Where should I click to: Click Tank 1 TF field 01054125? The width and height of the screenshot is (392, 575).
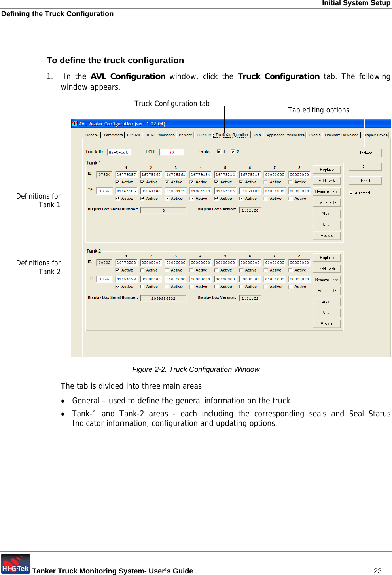(126, 191)
